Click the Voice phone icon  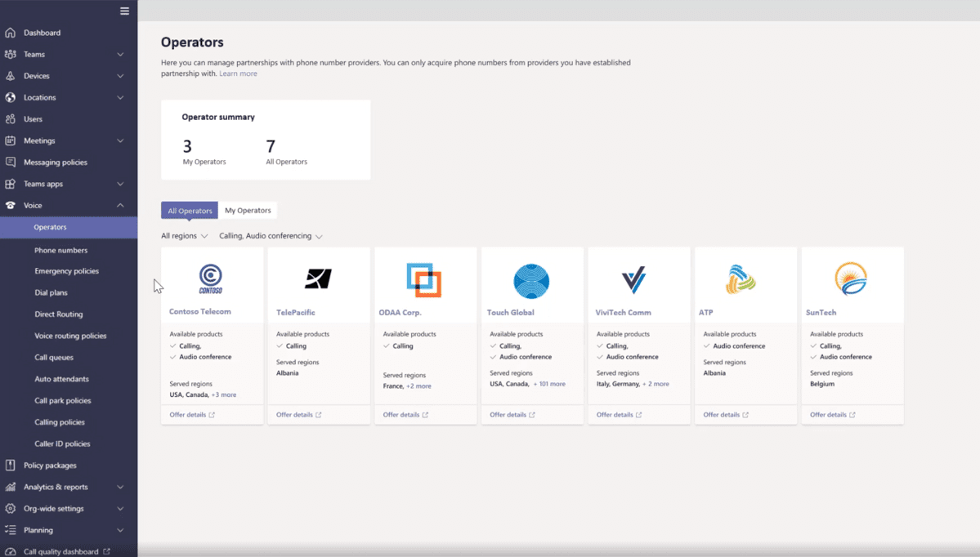[x=10, y=206]
